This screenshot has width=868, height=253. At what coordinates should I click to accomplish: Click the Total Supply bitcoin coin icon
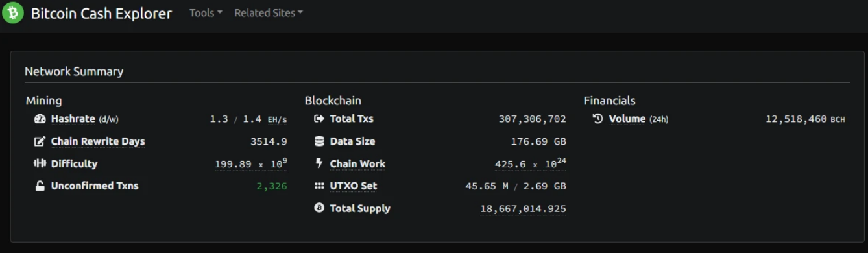tap(319, 208)
